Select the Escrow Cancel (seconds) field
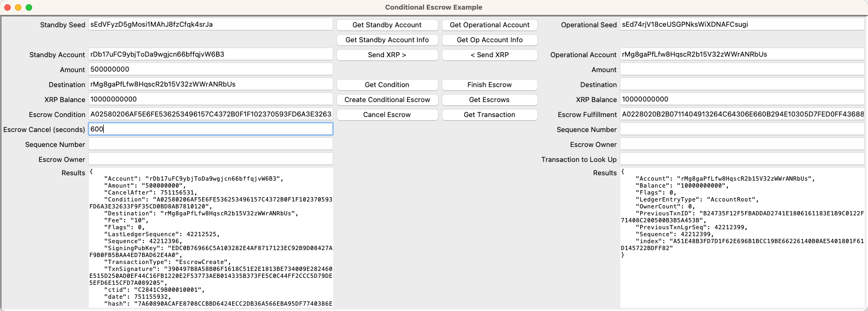 (210, 129)
